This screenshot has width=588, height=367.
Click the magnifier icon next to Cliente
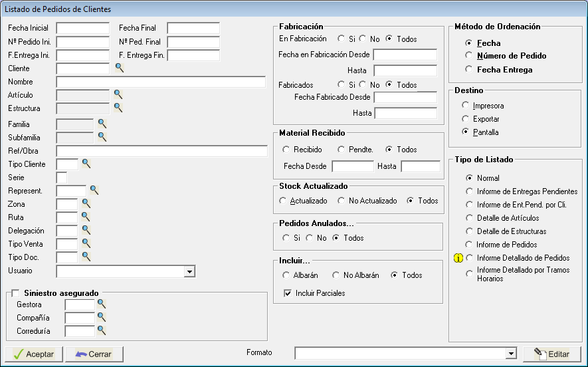coord(120,68)
